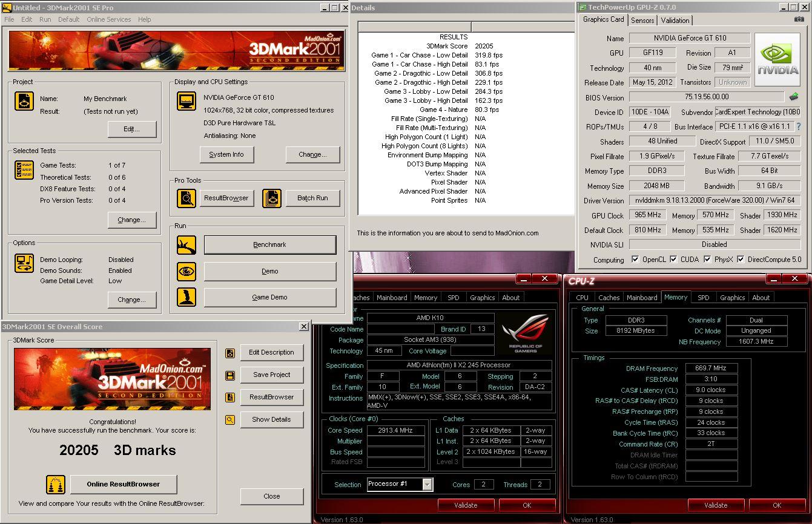Click the ResultBrowser document icon in Overall Score

tap(230, 398)
